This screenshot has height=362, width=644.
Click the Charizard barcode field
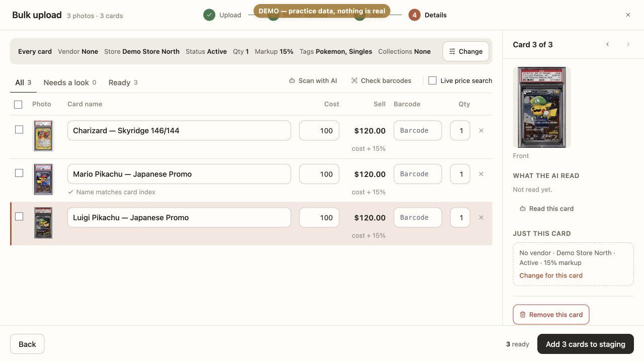coord(418,131)
